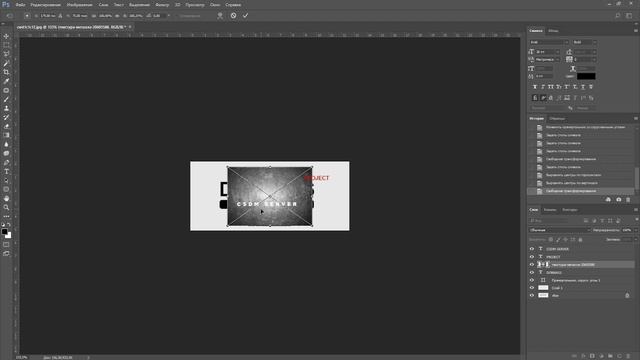This screenshot has height=360, width=640.
Task: Hide the selected texture smart object layer
Action: [x=532, y=264]
